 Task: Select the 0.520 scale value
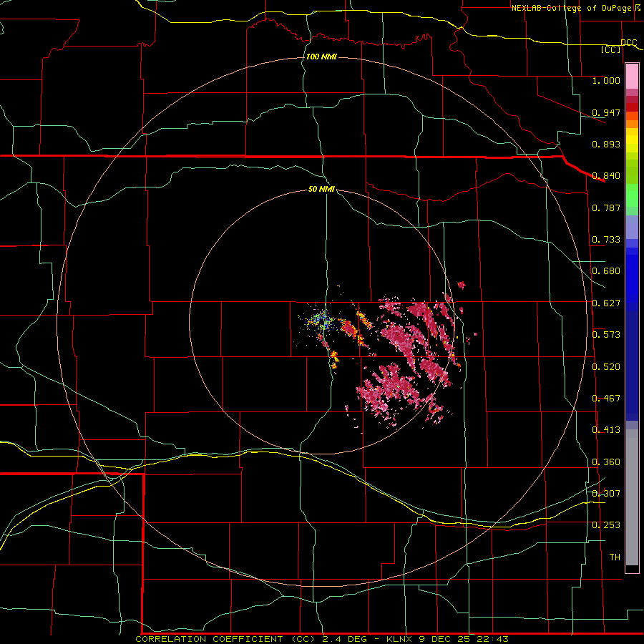click(x=606, y=367)
